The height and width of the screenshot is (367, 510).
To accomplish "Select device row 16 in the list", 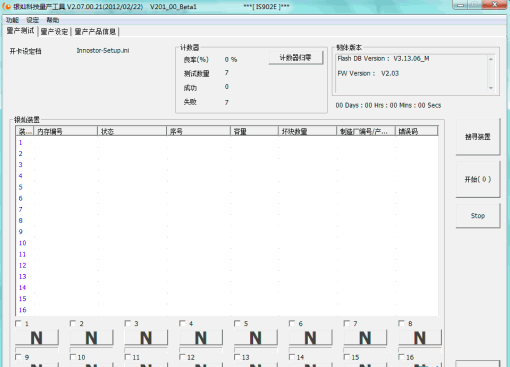I will [227, 310].
